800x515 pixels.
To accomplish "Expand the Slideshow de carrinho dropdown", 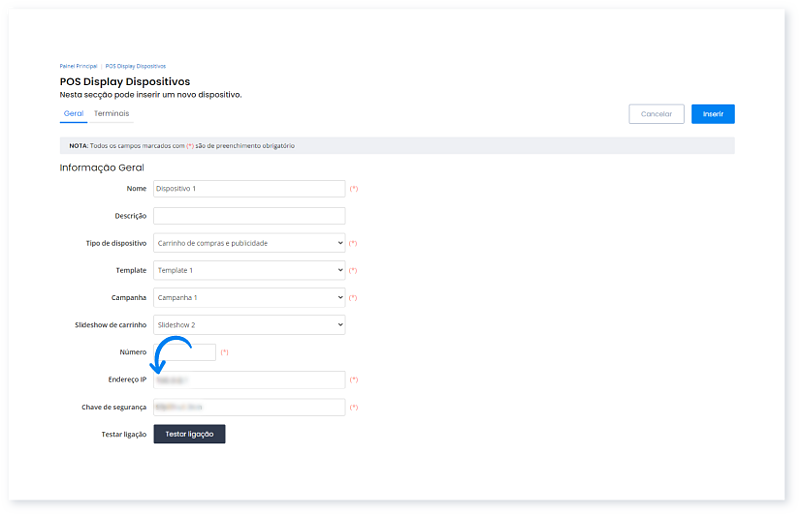I will 249,325.
